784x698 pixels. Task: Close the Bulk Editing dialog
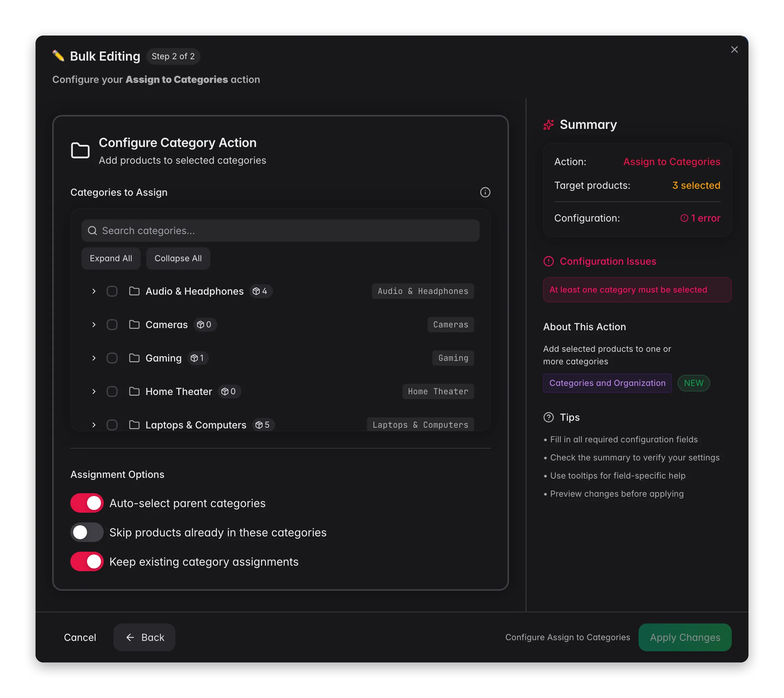pyautogui.click(x=734, y=49)
